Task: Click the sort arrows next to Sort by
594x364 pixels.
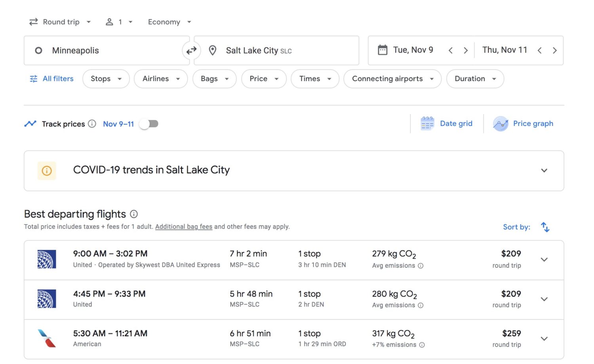Action: [x=545, y=227]
